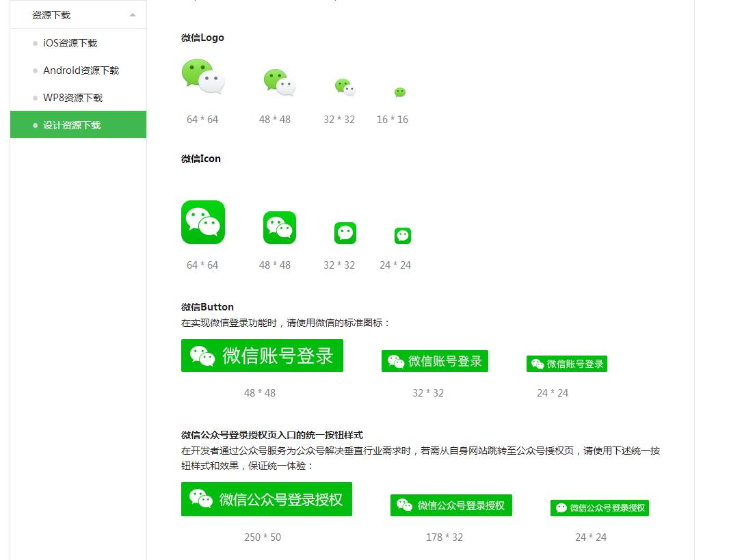Click the 64 * 64 label under 微信Logo

click(x=202, y=120)
